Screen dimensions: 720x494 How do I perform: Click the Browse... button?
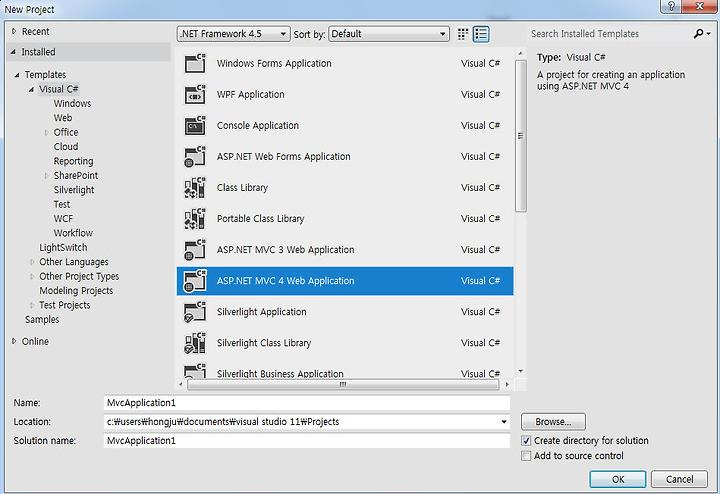tap(553, 421)
